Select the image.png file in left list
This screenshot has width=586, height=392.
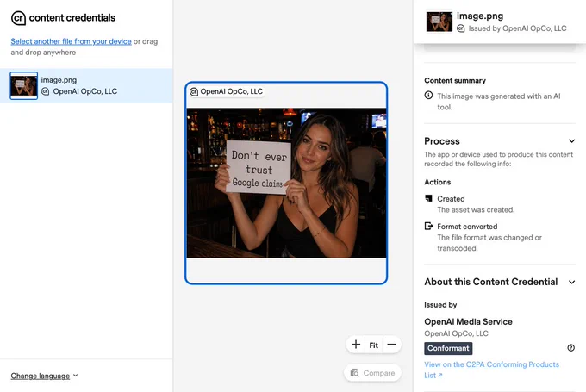click(86, 85)
